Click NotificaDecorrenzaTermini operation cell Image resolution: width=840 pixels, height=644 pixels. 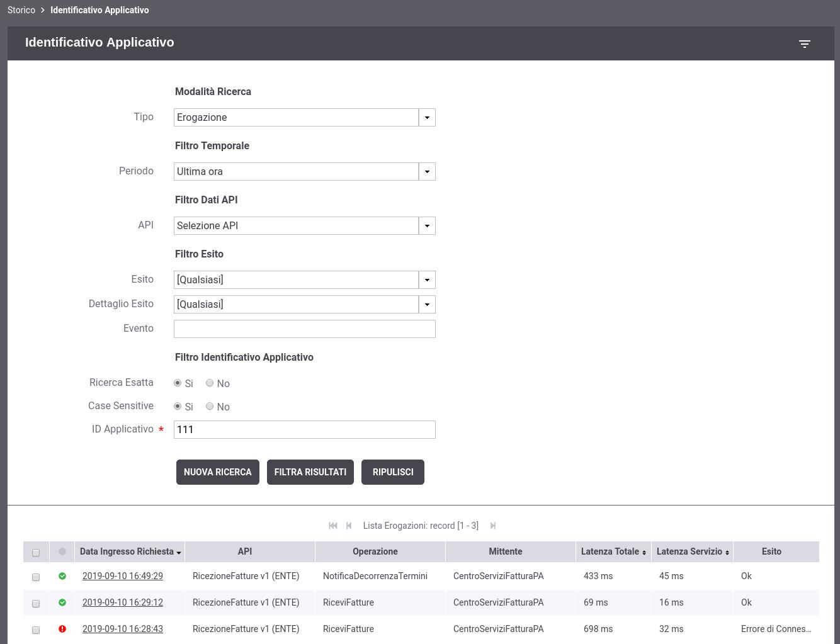click(x=375, y=576)
